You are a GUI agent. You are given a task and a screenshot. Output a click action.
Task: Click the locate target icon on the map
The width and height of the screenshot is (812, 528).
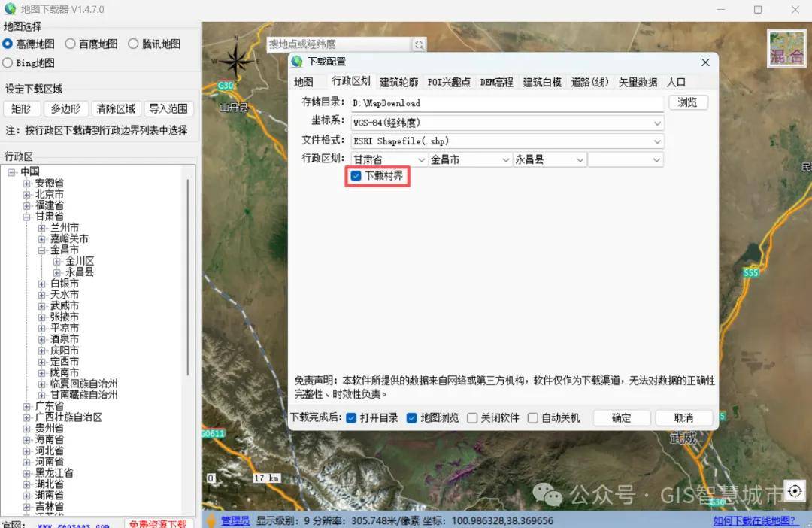tap(795, 491)
